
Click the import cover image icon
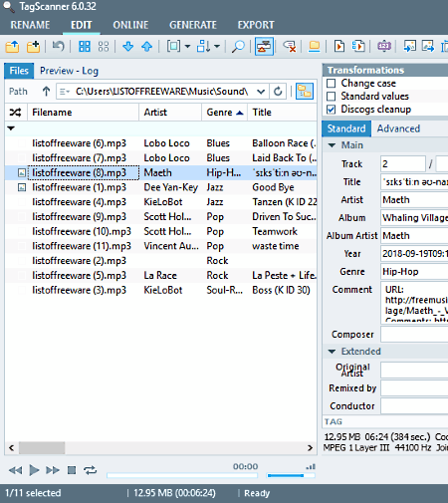click(x=409, y=46)
